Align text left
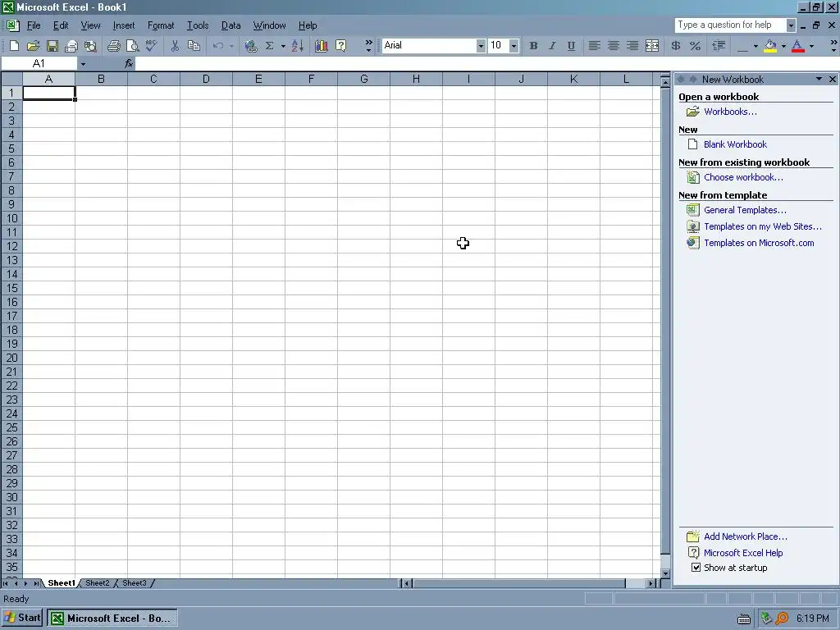 point(594,46)
